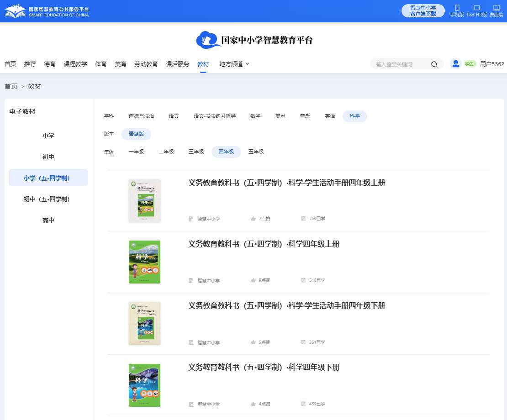The width and height of the screenshot is (507, 420).
Task: Open cover of 科学四年级下册
Action: 144,385
